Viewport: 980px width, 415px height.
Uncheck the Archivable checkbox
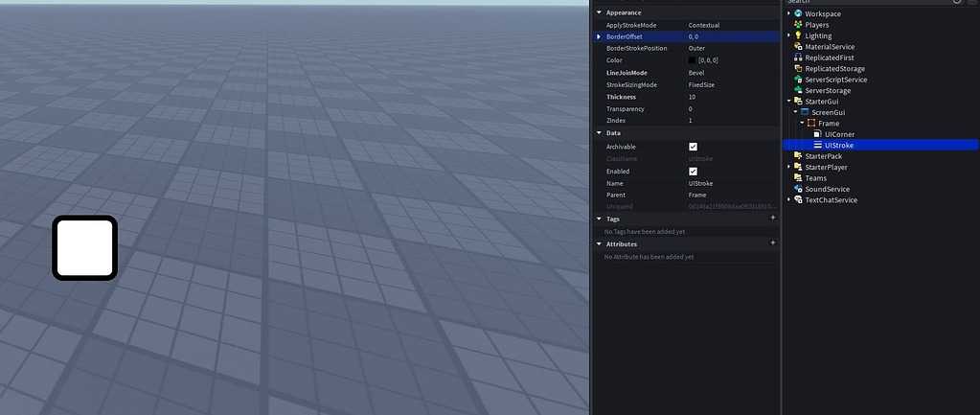pyautogui.click(x=693, y=147)
